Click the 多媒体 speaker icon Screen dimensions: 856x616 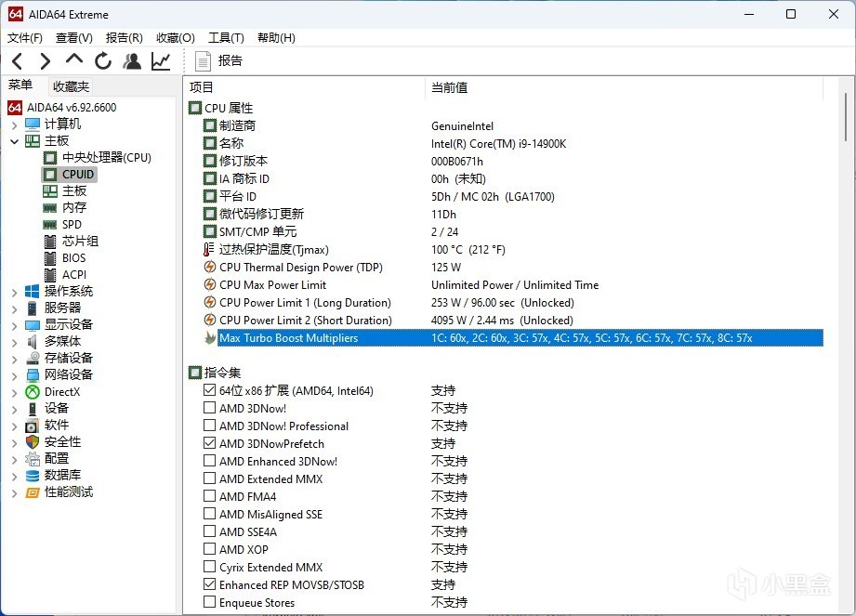[33, 342]
